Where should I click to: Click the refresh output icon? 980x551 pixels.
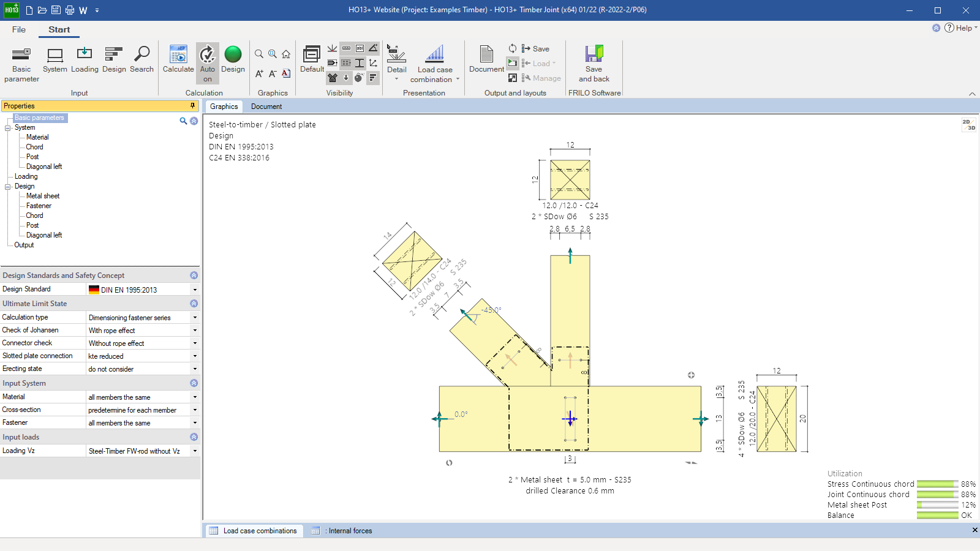pyautogui.click(x=513, y=48)
